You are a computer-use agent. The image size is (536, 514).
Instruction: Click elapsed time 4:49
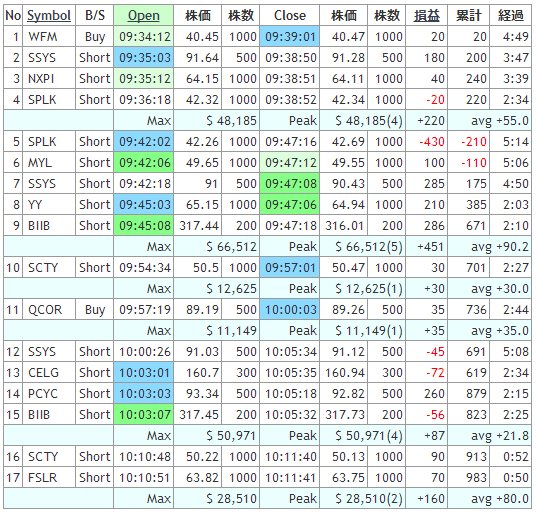(x=516, y=37)
